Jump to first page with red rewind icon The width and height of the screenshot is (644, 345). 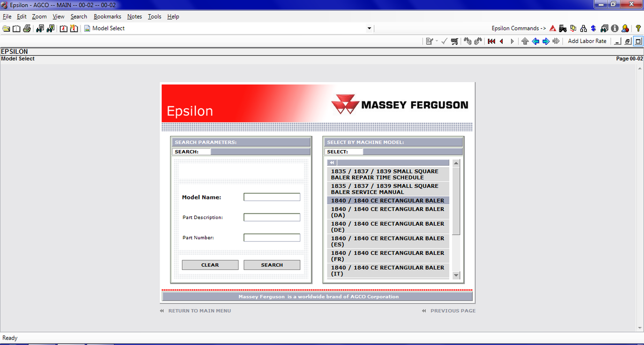pos(492,41)
